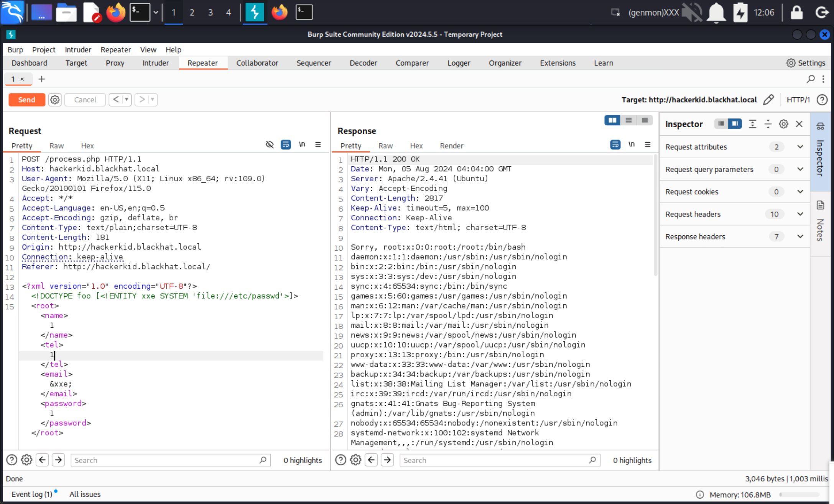Close the Inspector panel
The height and width of the screenshot is (504, 834).
pos(799,124)
